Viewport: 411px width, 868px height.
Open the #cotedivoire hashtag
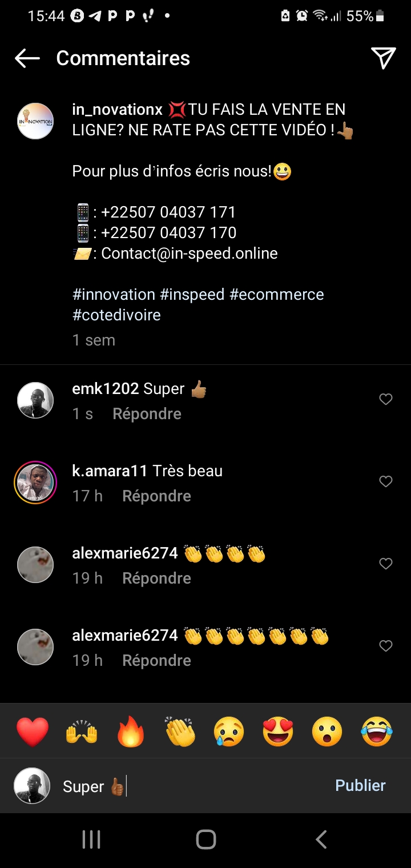tap(116, 315)
